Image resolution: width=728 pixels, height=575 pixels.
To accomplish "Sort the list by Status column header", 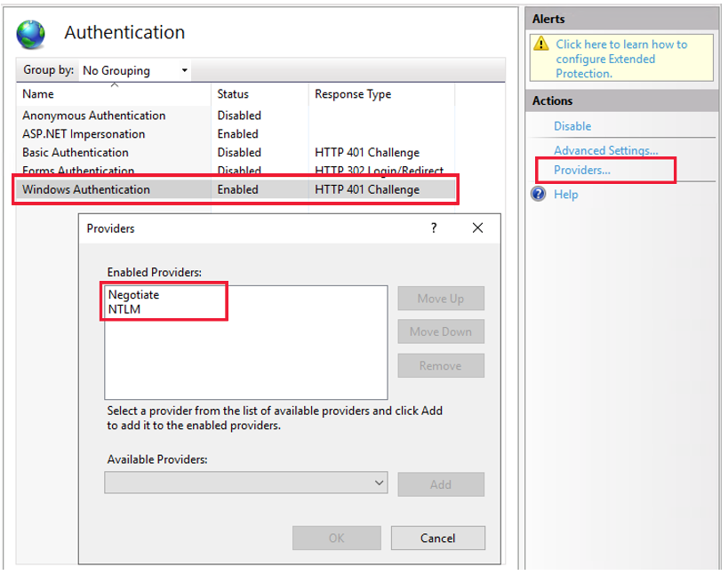I will click(234, 93).
